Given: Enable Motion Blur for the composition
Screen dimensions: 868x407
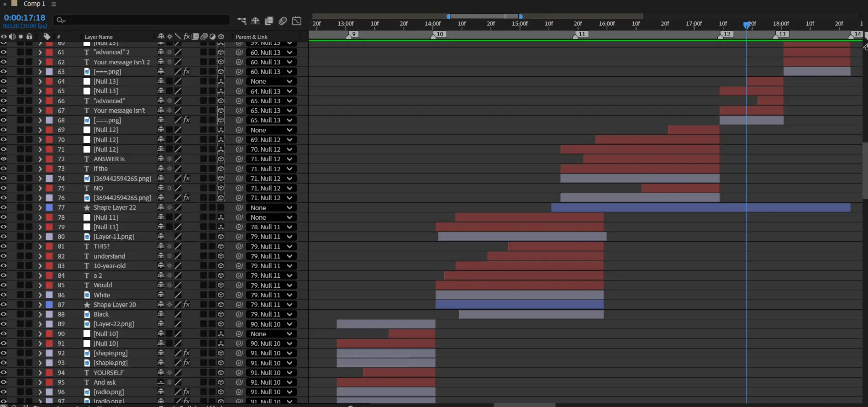Looking at the screenshot, I should [x=283, y=21].
